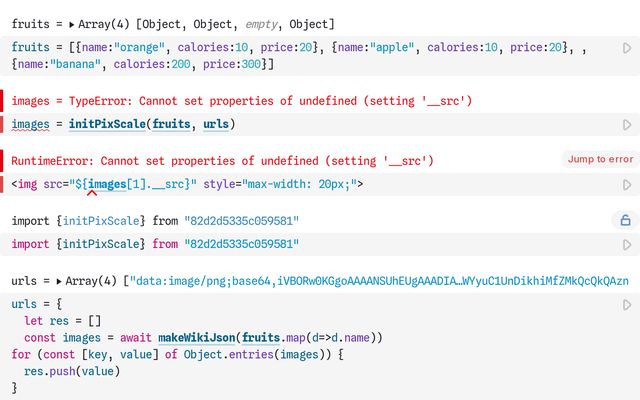Click the unlock pin icon on import cell
Viewport: 640px width, 400px height.
click(626, 220)
